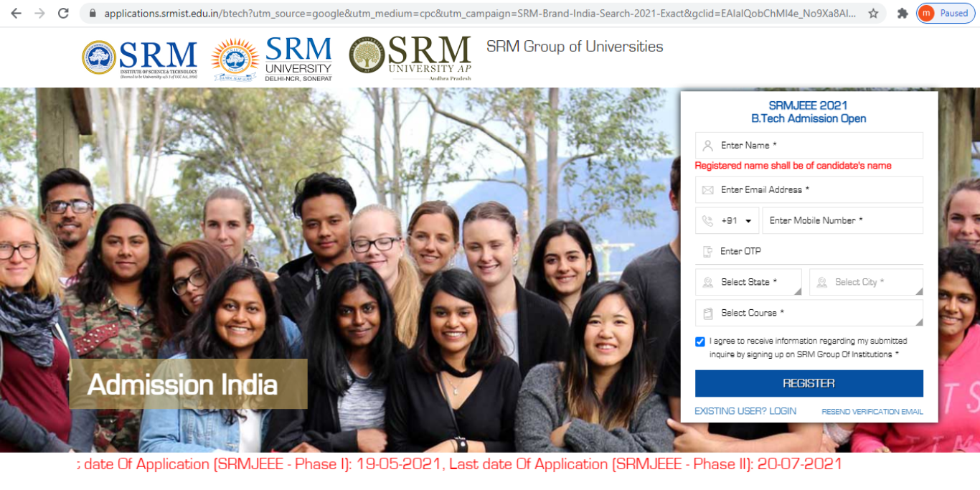The width and height of the screenshot is (980, 490).
Task: Click the location icon inside Select State field
Action: [x=709, y=281]
